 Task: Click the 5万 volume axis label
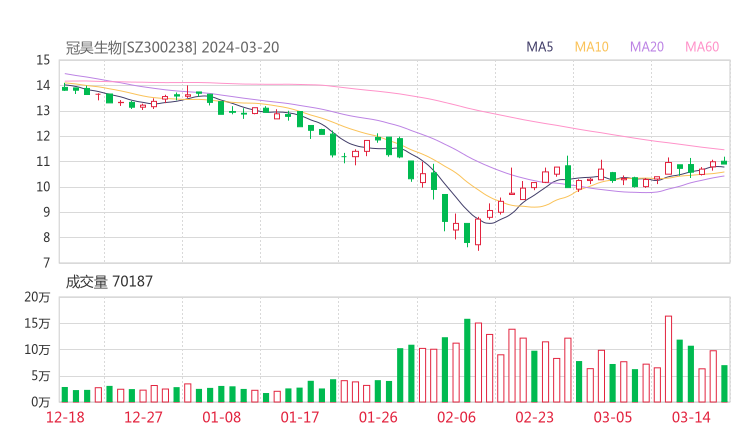click(41, 376)
